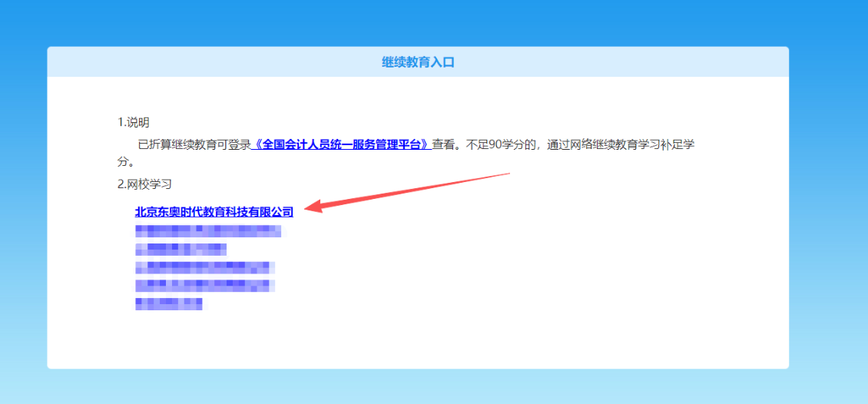
Task: Open the fourth blurred school link
Action: pyautogui.click(x=204, y=285)
